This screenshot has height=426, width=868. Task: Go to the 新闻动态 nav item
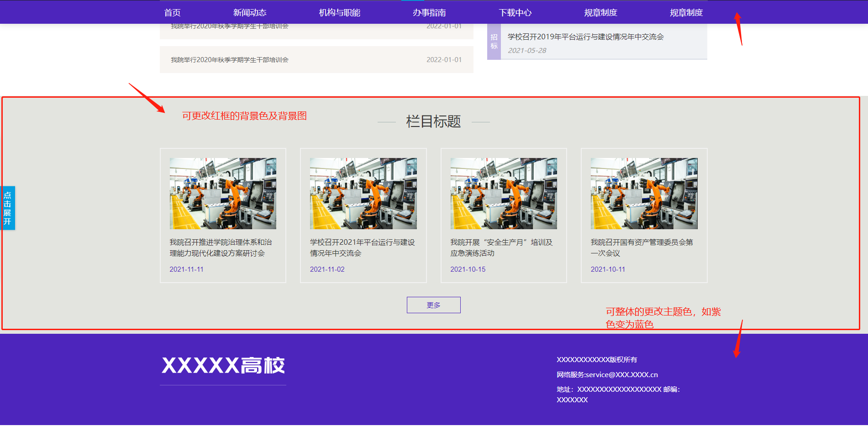tap(249, 13)
